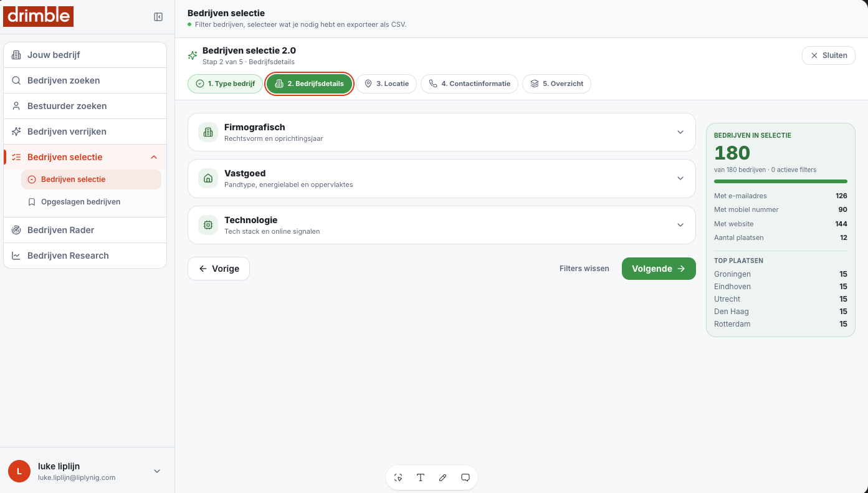Select the Bedrijven selectie sub-item
This screenshot has height=493, width=868.
point(91,179)
